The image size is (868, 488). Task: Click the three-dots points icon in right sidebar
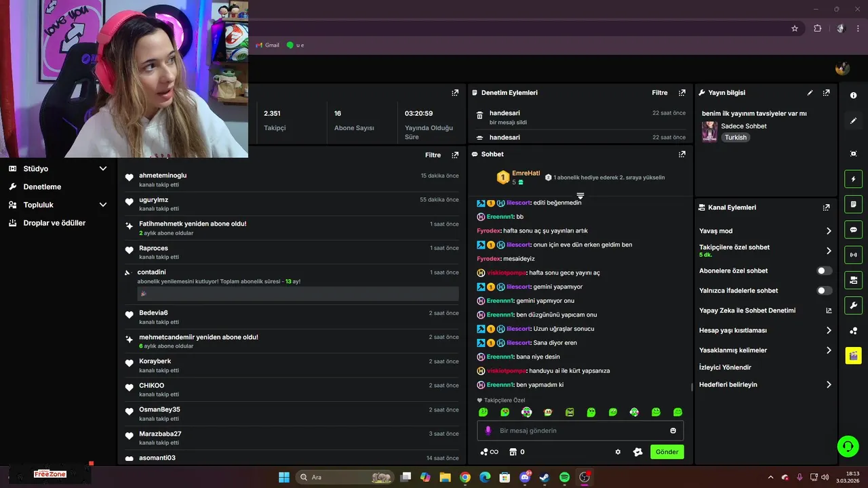pyautogui.click(x=853, y=331)
